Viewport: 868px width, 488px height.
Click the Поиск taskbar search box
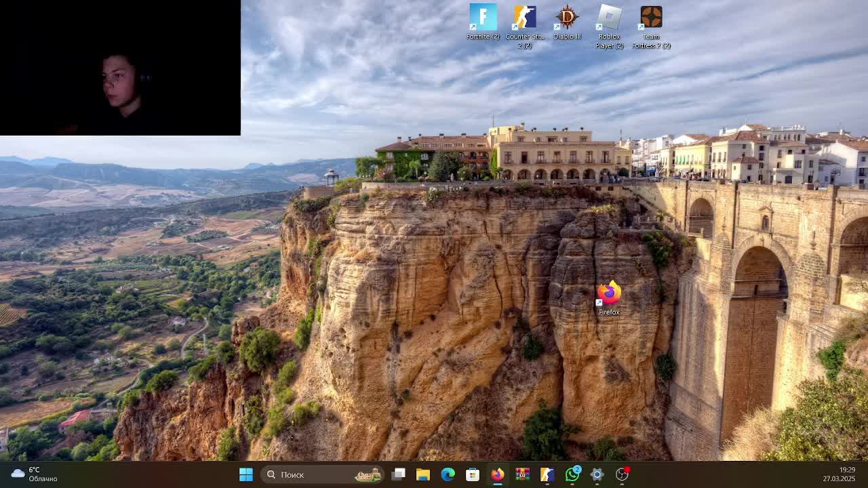click(x=322, y=474)
